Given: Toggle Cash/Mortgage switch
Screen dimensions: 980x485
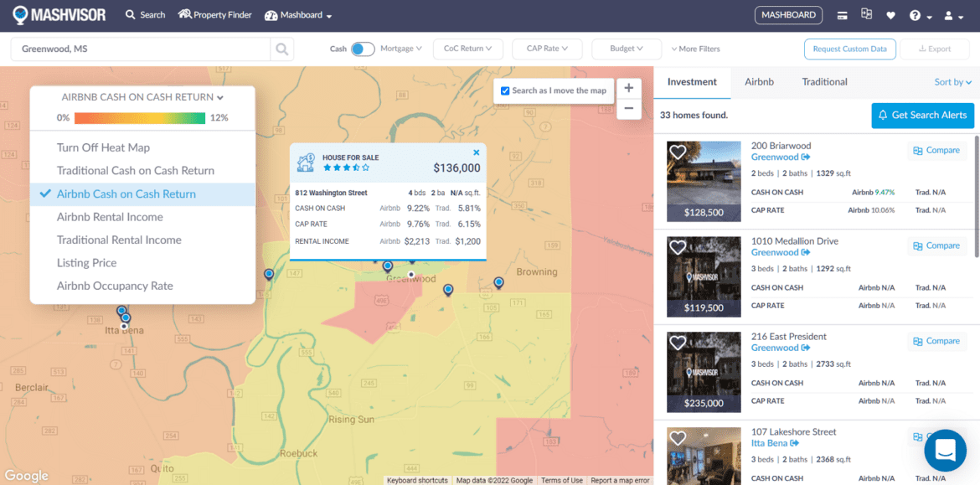Looking at the screenshot, I should (x=363, y=49).
